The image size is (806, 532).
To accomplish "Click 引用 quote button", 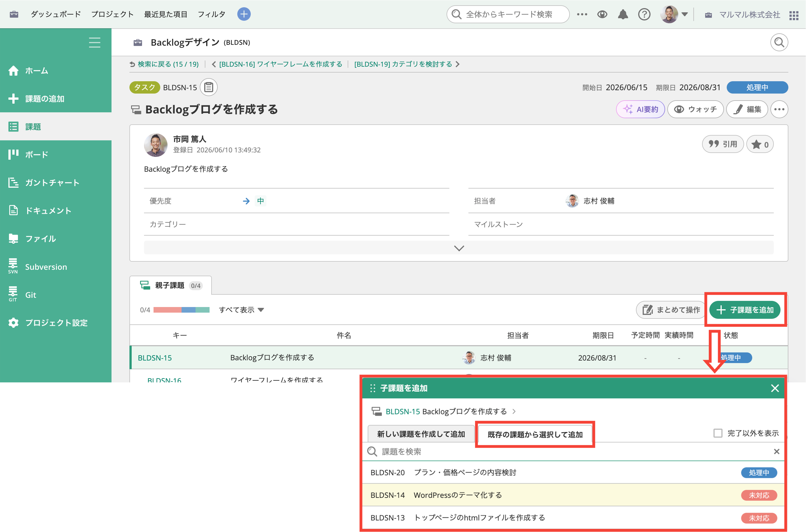I will tap(723, 144).
